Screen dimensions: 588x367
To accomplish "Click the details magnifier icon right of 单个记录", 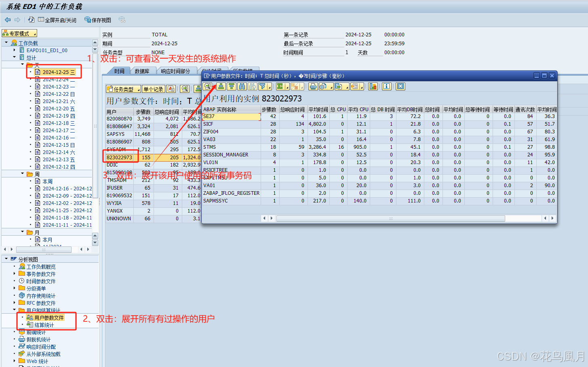I will 185,89.
